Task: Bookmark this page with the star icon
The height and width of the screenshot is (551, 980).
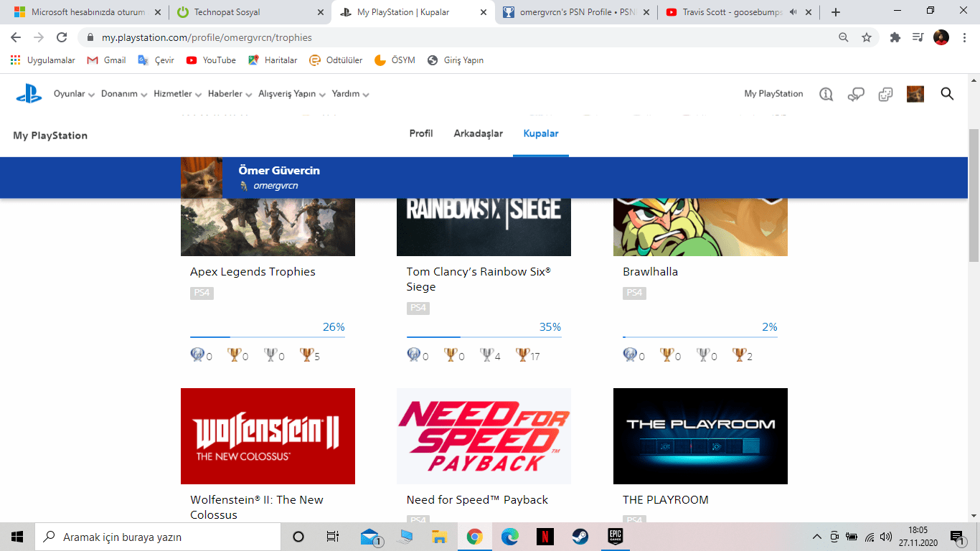Action: pos(867,37)
